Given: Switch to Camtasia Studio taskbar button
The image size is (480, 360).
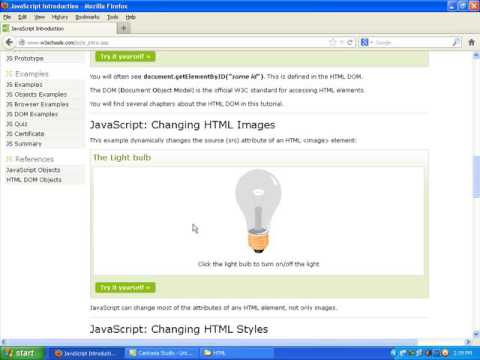Looking at the screenshot, I should coord(162,353).
